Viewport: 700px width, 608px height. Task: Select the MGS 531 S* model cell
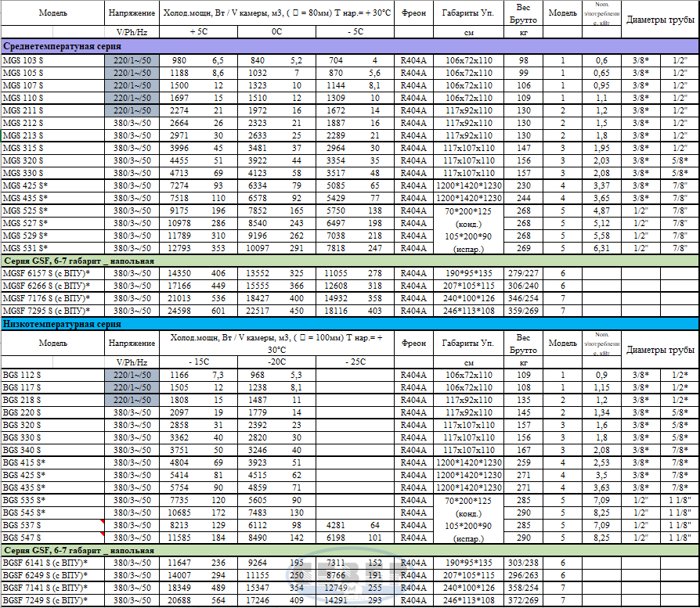coord(52,248)
